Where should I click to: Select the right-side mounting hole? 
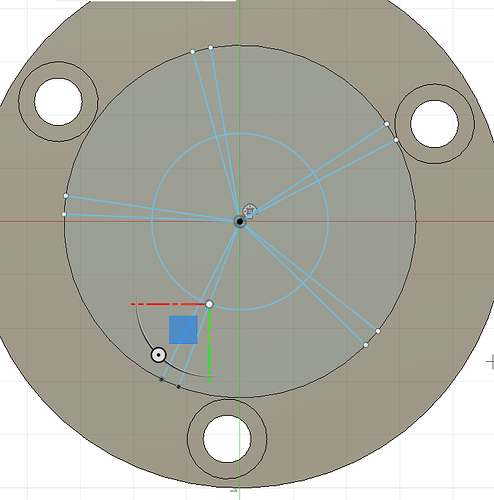[434, 124]
